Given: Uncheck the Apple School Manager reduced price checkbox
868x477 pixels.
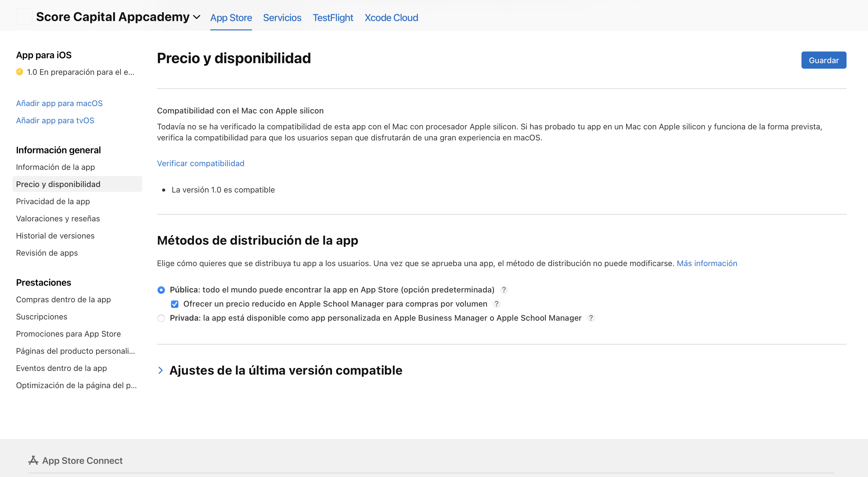Looking at the screenshot, I should click(x=174, y=304).
